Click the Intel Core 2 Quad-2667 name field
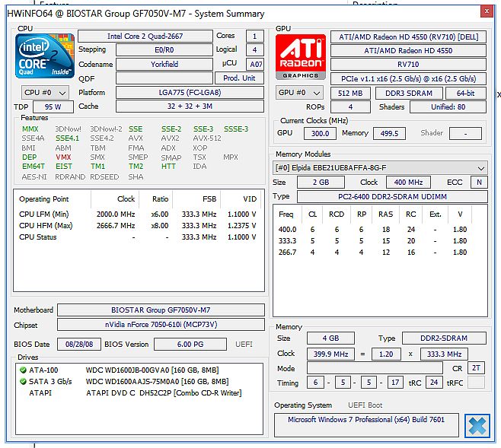This screenshot has width=501, height=448. (x=146, y=37)
